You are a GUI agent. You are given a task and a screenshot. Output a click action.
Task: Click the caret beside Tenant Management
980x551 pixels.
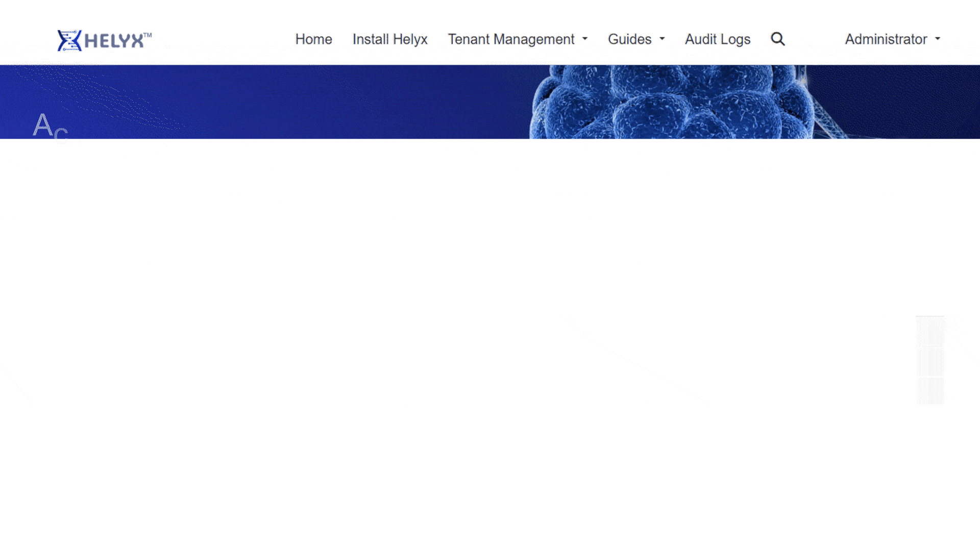pos(585,39)
